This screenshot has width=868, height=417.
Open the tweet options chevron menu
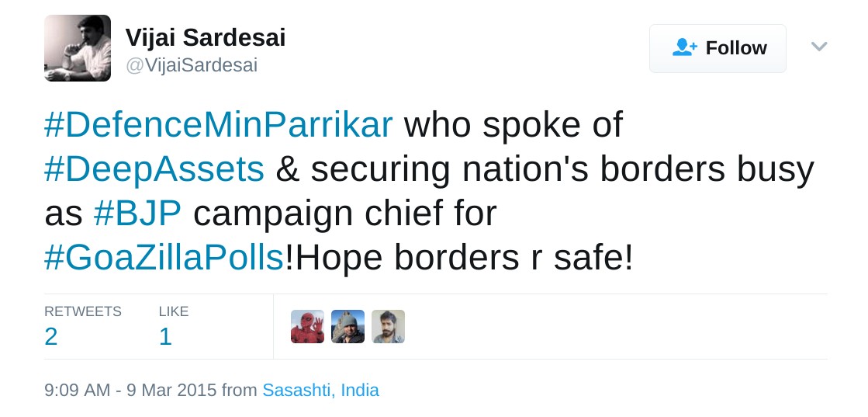[x=818, y=47]
